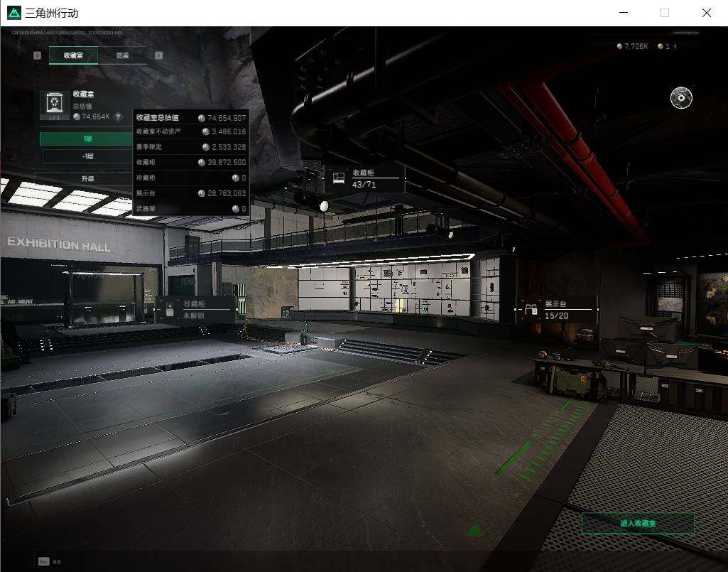Image resolution: width=728 pixels, height=572 pixels.
Task: Click the 74,654K total valuation value
Action: point(96,117)
